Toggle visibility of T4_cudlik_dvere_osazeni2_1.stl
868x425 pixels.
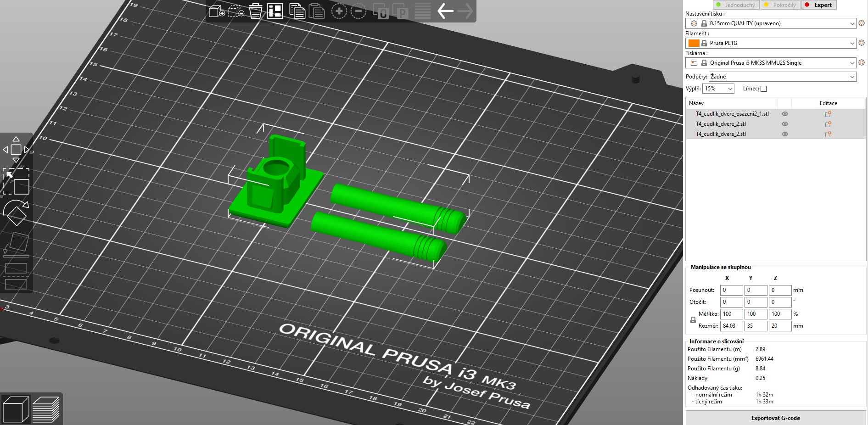pyautogui.click(x=785, y=114)
